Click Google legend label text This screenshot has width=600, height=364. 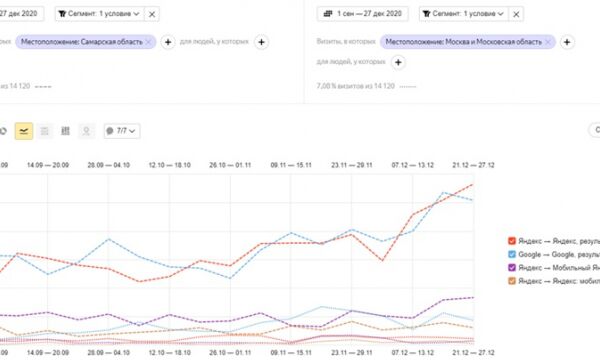tap(559, 254)
